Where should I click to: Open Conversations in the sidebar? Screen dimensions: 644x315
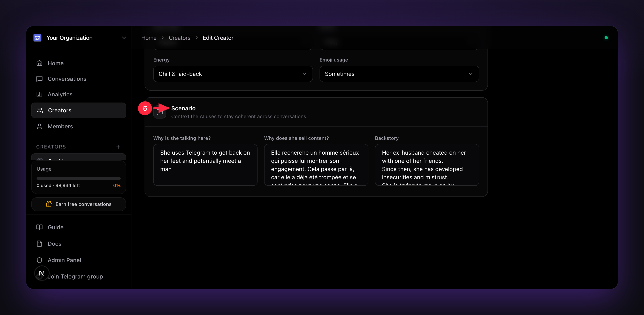(x=78, y=79)
